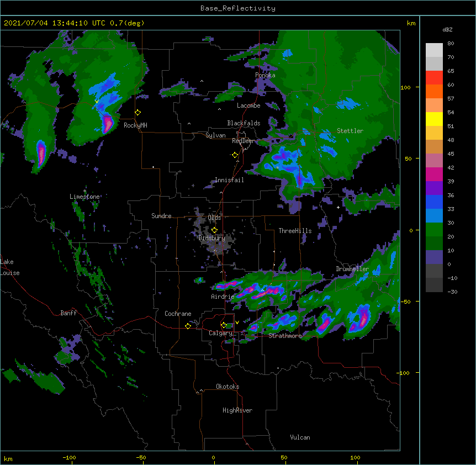The height and width of the screenshot is (465, 476).
Task: Select the magenta 39-42 dBZ legend swatch
Action: (x=434, y=174)
